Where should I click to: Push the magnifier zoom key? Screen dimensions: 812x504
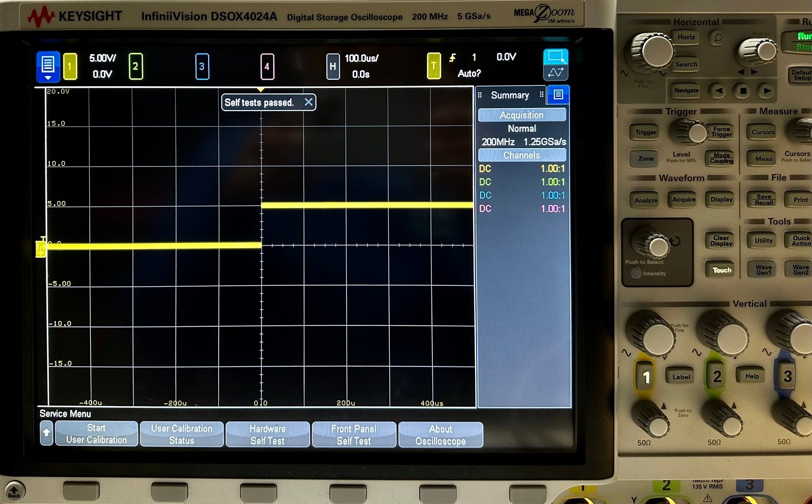(718, 38)
